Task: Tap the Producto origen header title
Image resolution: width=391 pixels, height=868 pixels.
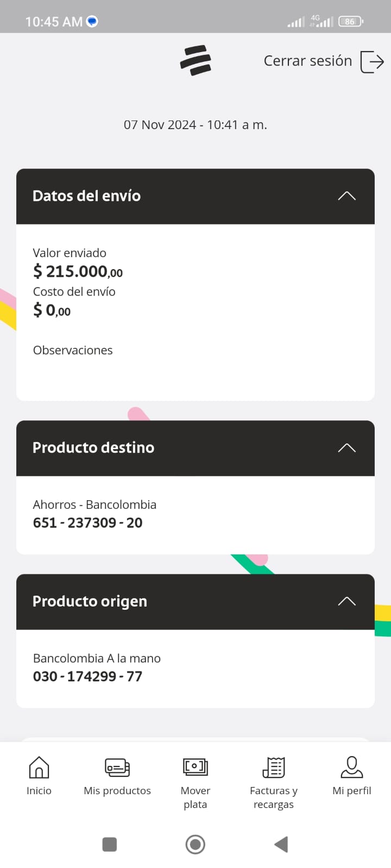Action: (x=90, y=601)
